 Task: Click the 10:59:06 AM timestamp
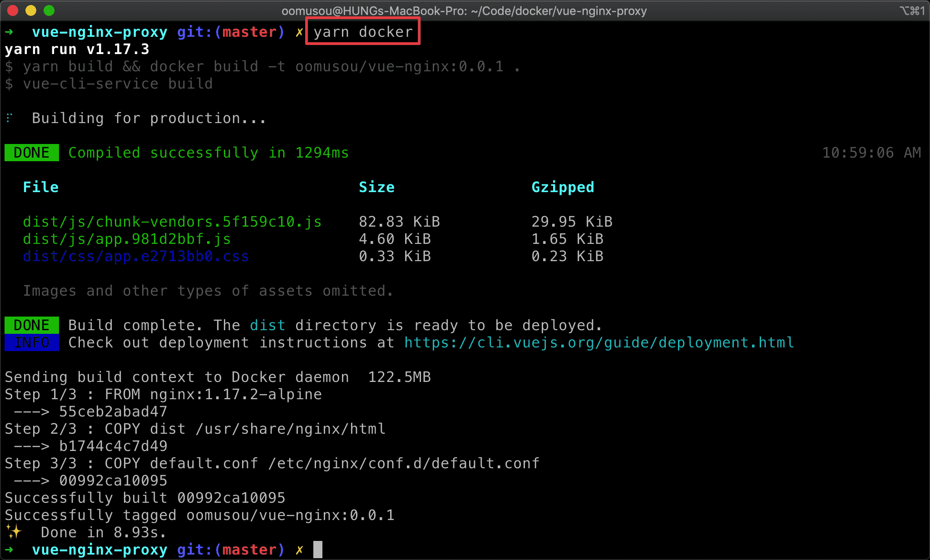point(871,153)
